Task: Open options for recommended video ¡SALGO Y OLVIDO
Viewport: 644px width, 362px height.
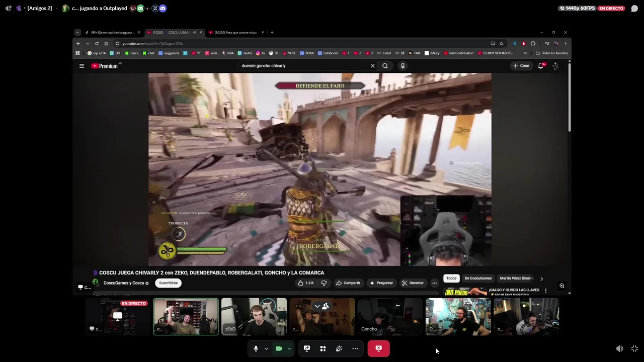Action: [x=545, y=291]
